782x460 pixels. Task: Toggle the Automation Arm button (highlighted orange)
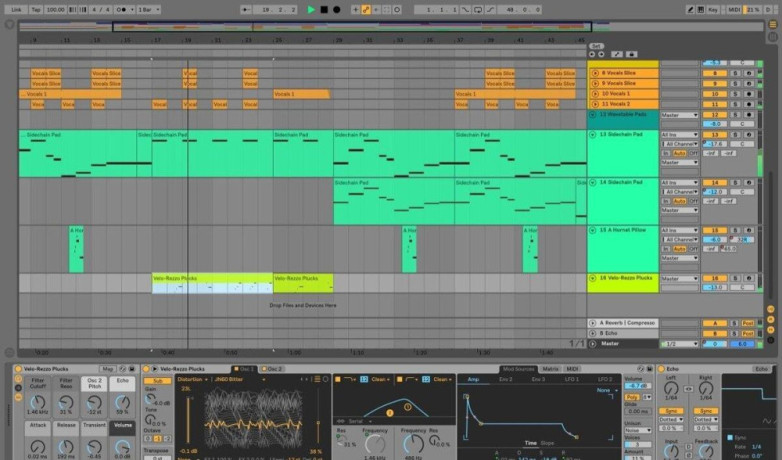366,9
